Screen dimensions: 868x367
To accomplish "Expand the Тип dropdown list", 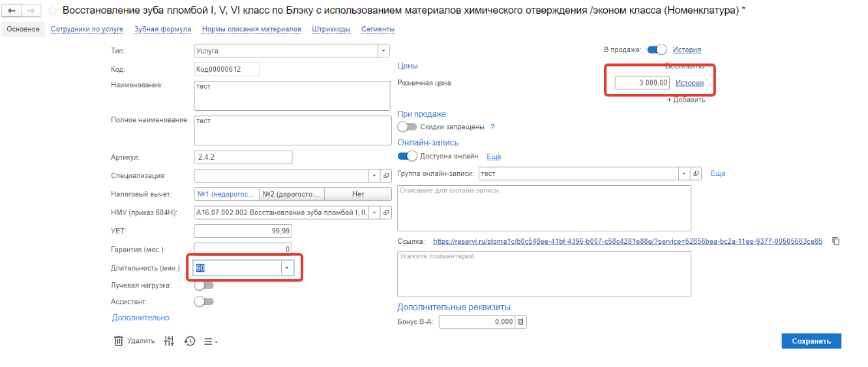I will click(x=383, y=51).
